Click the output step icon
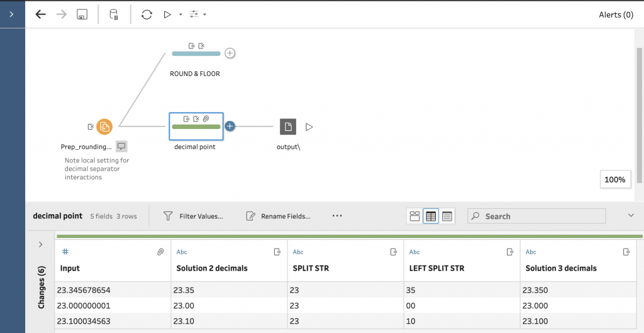The image size is (644, 333). (x=288, y=127)
